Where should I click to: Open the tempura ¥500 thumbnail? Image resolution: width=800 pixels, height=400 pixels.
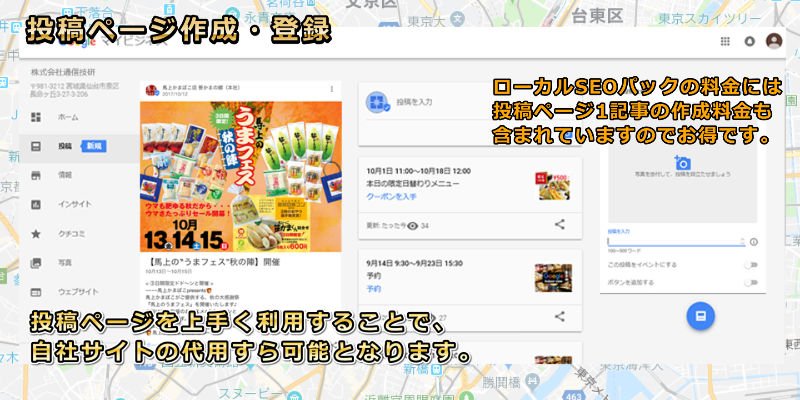click(553, 186)
